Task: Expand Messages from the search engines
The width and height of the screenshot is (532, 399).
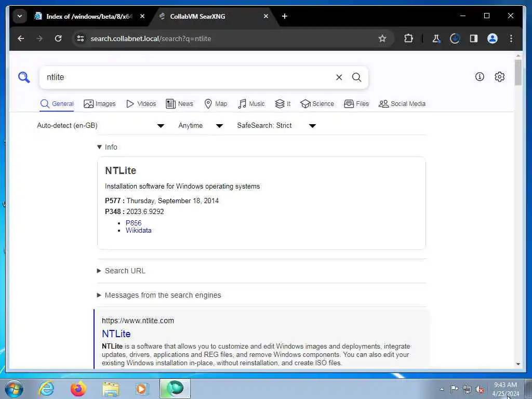Action: [159, 295]
